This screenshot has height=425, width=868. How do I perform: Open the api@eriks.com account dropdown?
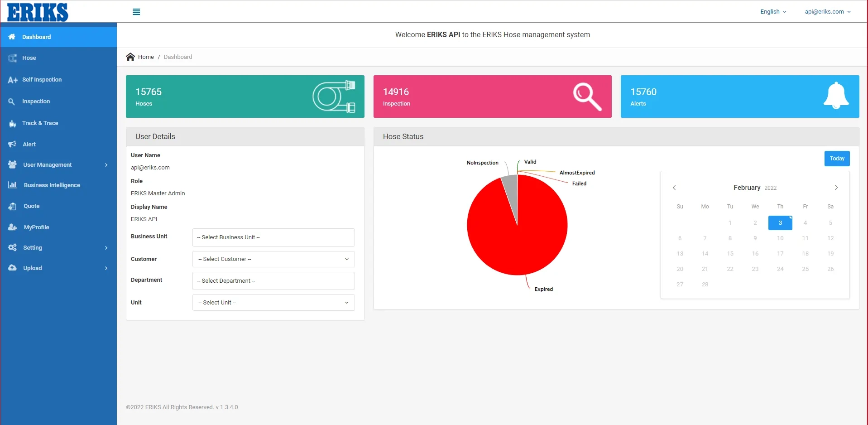tap(828, 12)
